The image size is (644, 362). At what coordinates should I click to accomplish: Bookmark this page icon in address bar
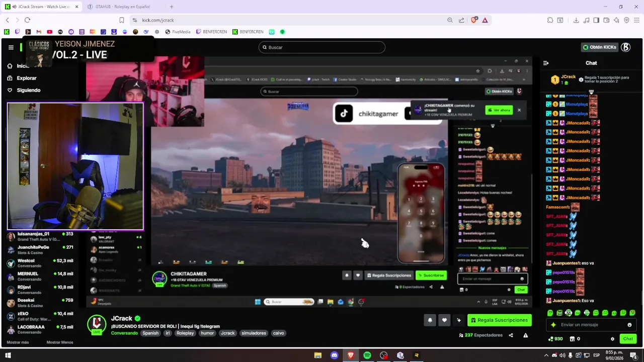[121, 20]
